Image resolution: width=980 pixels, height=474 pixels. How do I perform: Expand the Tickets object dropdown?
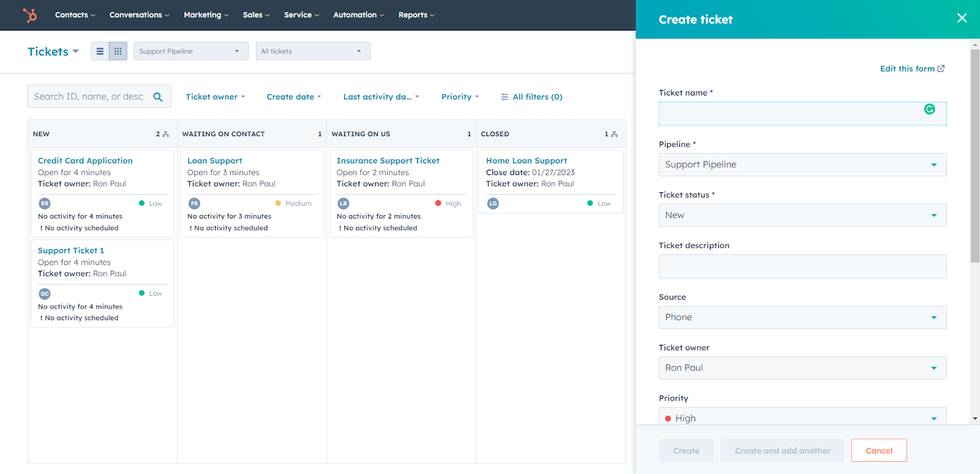coord(53,51)
